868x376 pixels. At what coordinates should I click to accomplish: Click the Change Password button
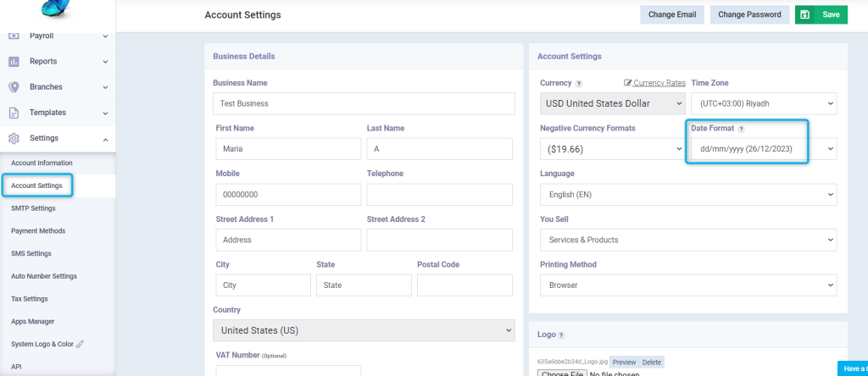pyautogui.click(x=749, y=15)
